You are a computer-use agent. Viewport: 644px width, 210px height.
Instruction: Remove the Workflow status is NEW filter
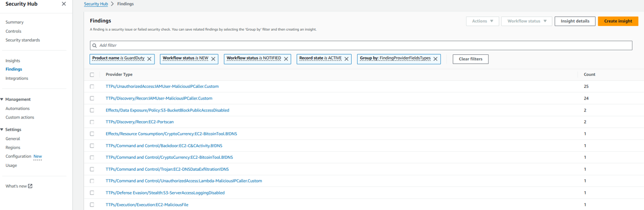click(213, 59)
